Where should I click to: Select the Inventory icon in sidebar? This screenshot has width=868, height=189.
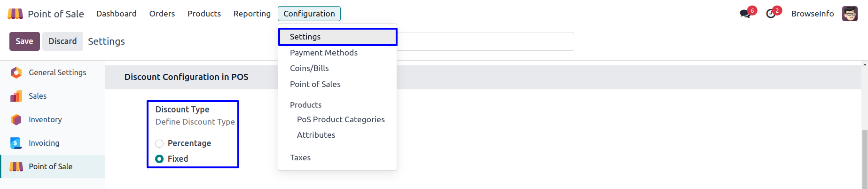[x=16, y=119]
